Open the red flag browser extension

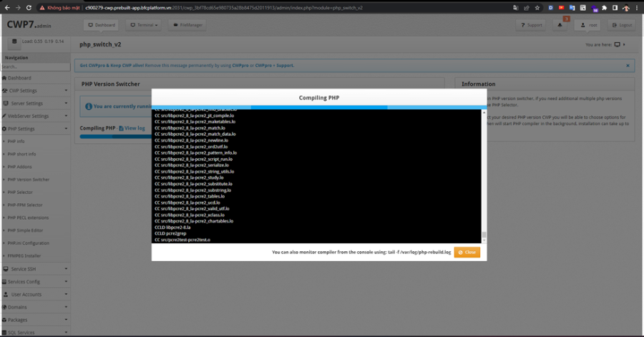point(562,8)
